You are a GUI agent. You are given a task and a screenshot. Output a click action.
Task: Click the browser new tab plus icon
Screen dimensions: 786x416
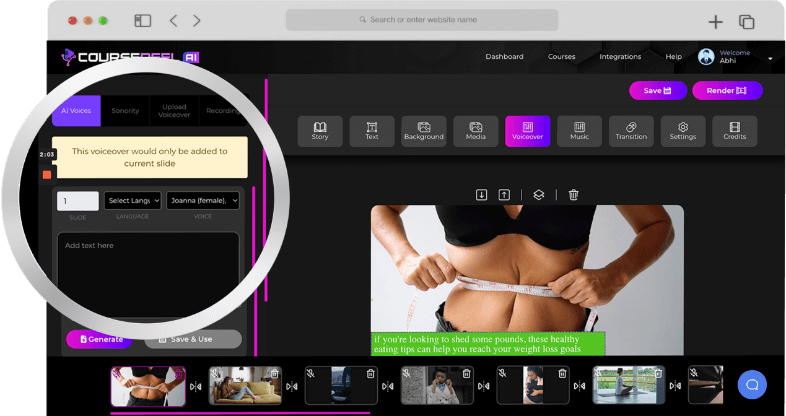click(715, 22)
